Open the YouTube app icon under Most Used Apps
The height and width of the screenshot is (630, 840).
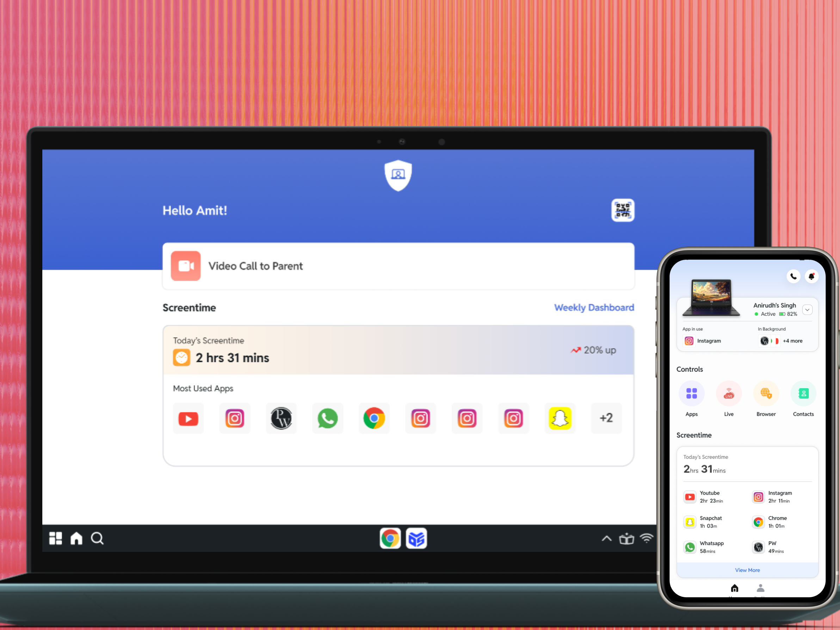[188, 418]
